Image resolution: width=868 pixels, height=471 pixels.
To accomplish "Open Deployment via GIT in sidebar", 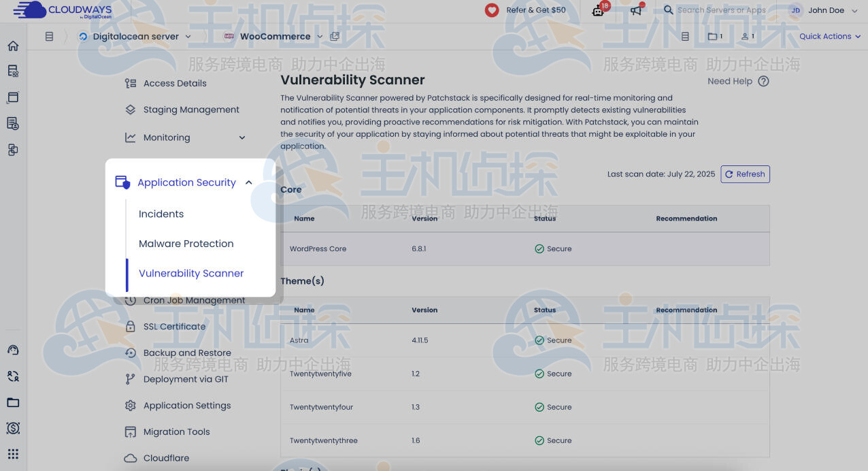I will click(186, 379).
